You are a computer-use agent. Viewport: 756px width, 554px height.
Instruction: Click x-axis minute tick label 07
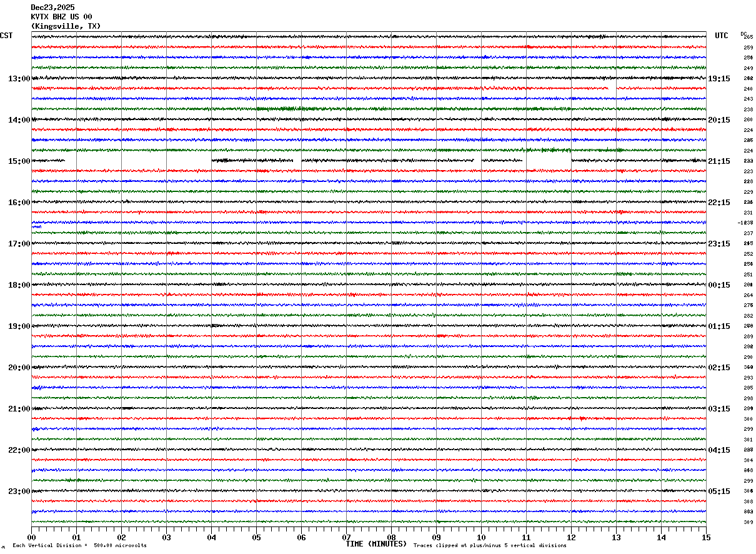[x=346, y=537]
